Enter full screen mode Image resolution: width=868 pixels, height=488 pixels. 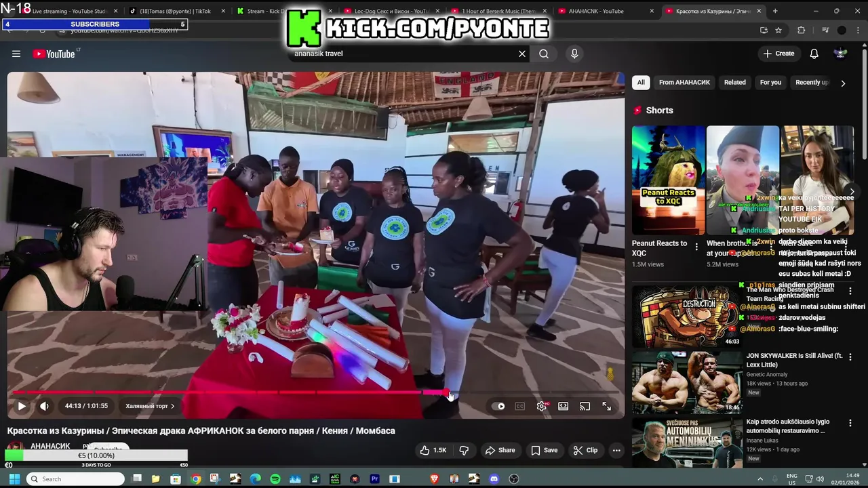tap(606, 406)
